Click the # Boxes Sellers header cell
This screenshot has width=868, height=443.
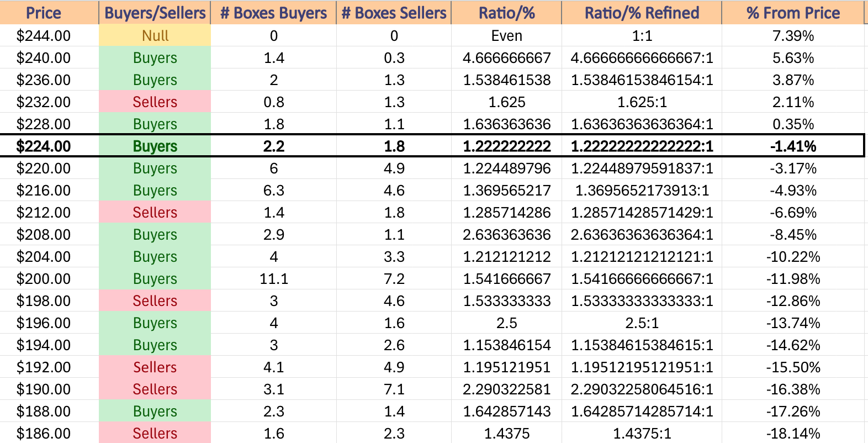point(394,13)
